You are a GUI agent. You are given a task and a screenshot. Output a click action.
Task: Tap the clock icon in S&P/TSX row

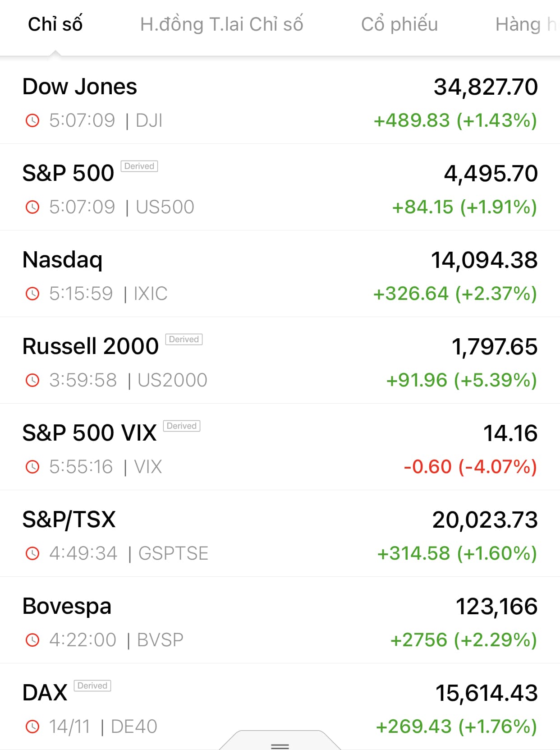pos(32,553)
